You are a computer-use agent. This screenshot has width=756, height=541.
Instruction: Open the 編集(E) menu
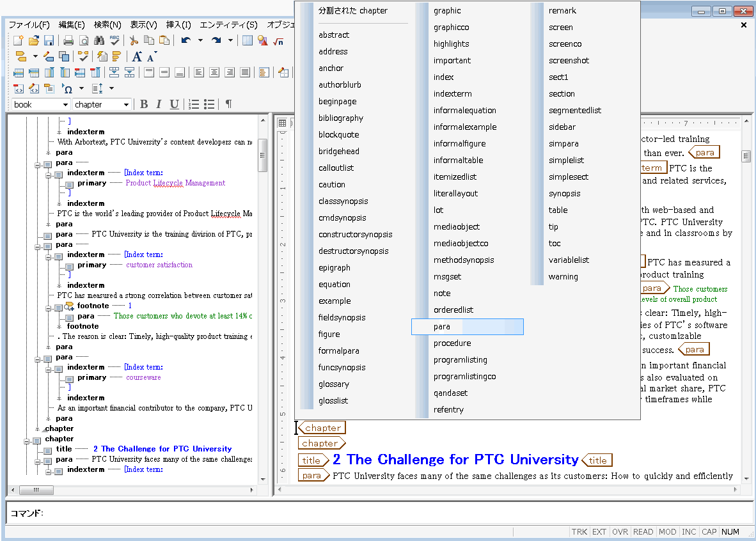tap(72, 24)
